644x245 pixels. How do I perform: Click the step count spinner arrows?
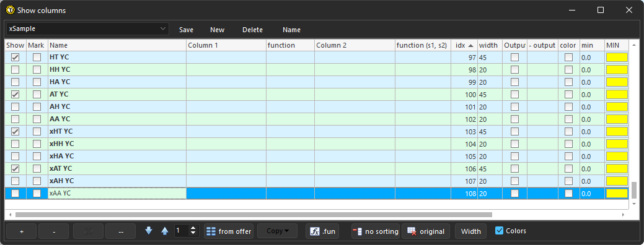tap(193, 231)
